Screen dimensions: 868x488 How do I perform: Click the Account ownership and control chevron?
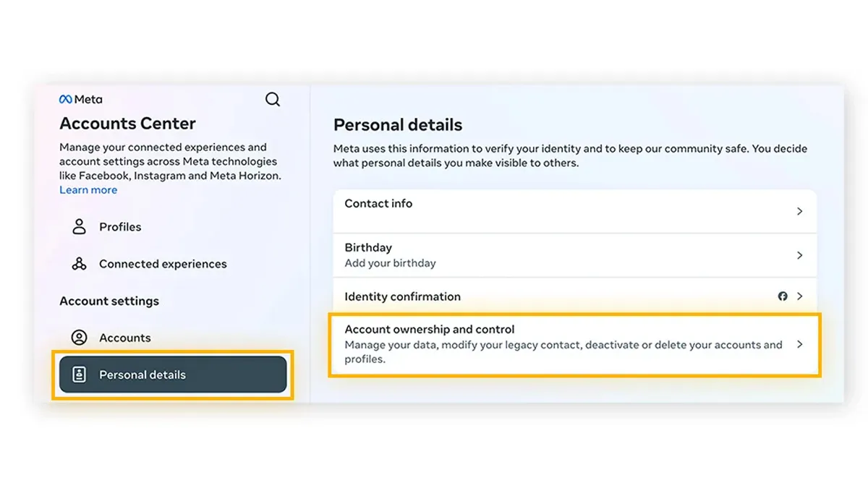click(799, 345)
